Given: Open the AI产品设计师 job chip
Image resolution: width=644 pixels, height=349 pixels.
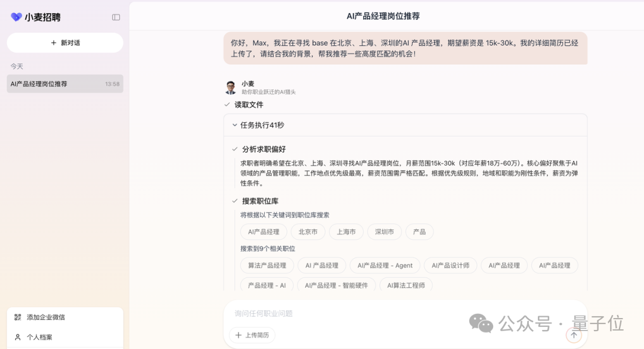Looking at the screenshot, I should (451, 266).
